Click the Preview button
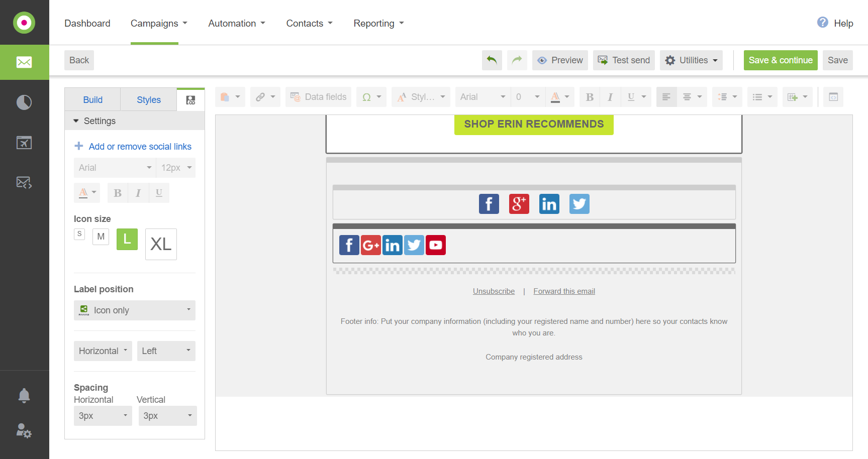This screenshot has width=868, height=459. click(560, 60)
